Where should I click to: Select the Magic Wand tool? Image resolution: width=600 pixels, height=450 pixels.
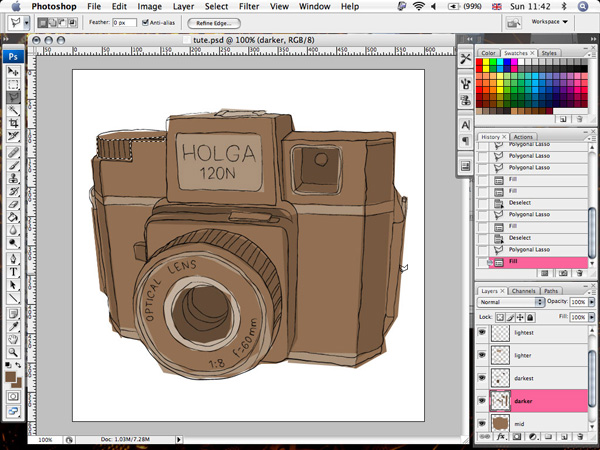(x=13, y=110)
